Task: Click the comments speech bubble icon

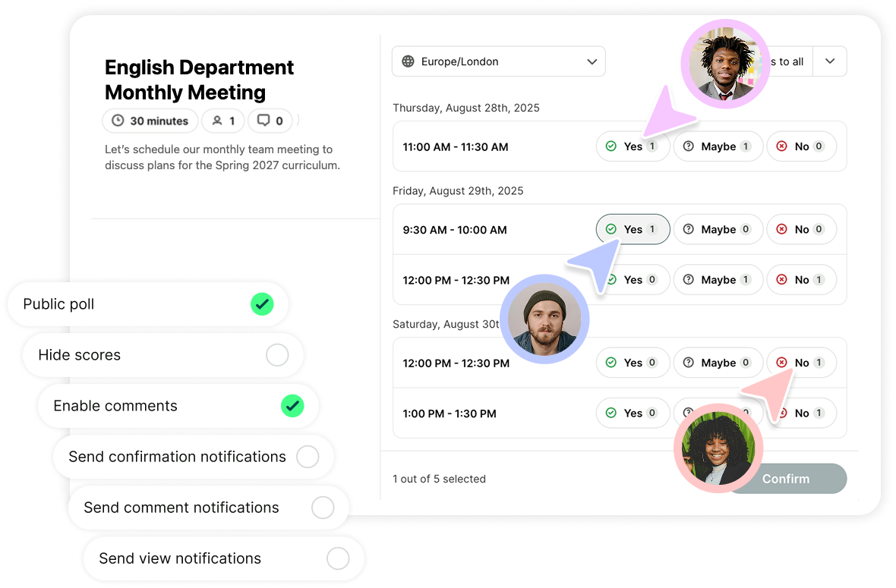Action: pos(263,121)
